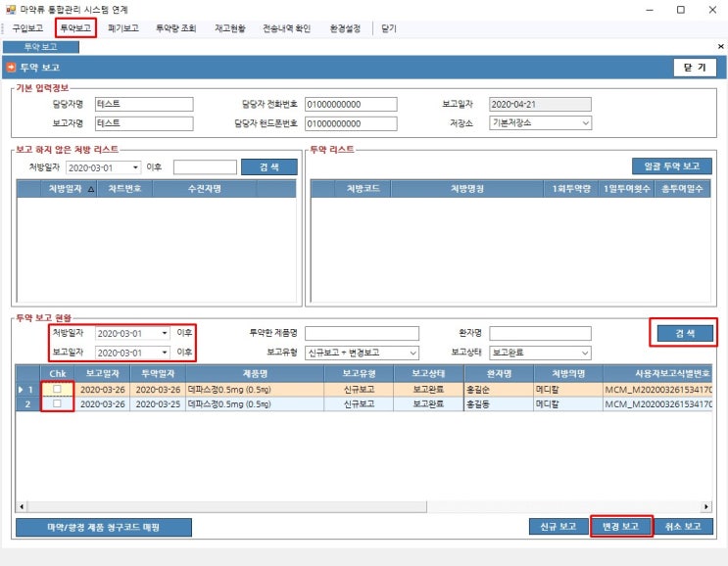Click the 차트번호 column header
The image size is (728, 566).
tap(124, 189)
